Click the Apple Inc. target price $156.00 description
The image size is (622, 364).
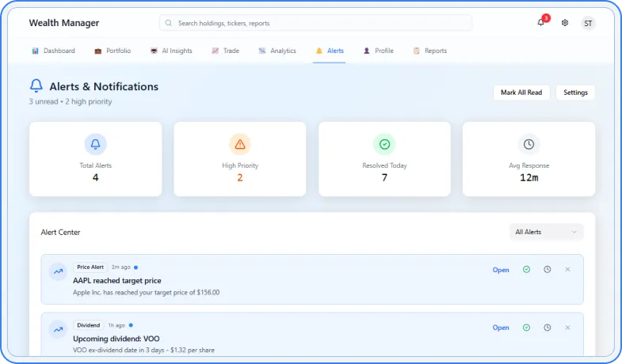click(146, 292)
